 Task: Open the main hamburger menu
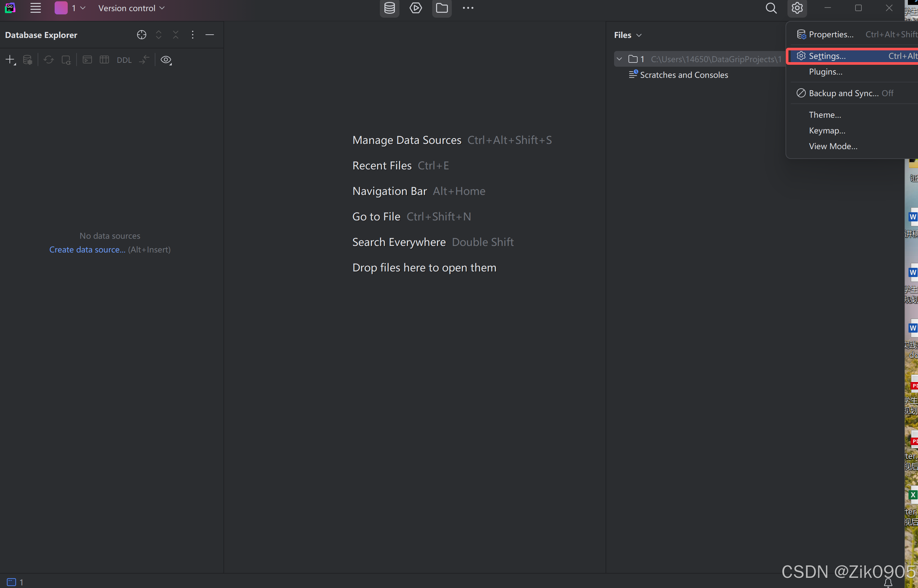[x=36, y=8]
